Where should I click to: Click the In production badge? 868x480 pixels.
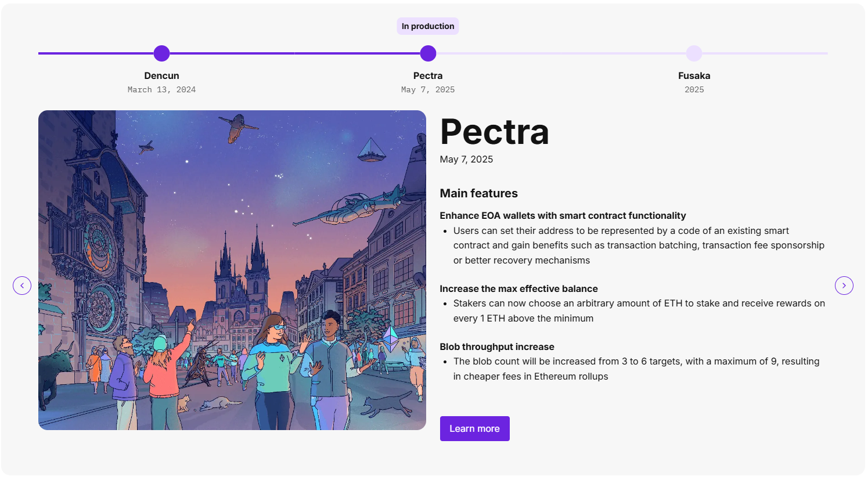428,26
